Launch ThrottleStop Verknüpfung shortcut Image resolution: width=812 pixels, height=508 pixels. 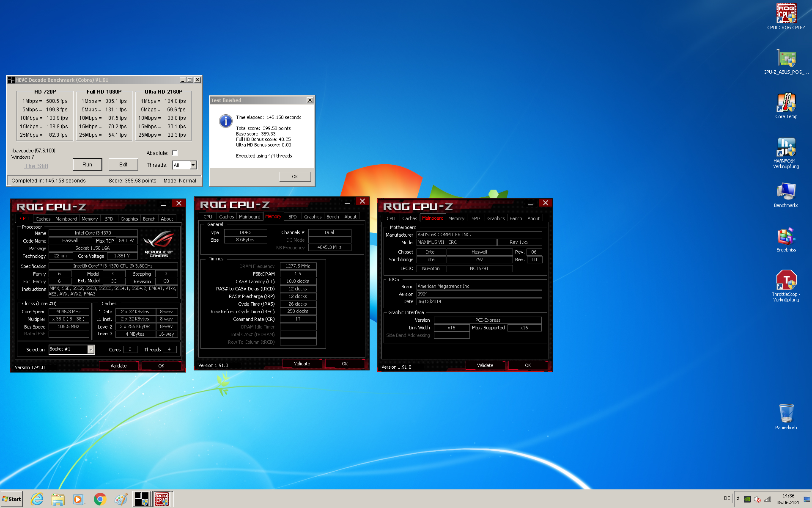click(x=786, y=286)
